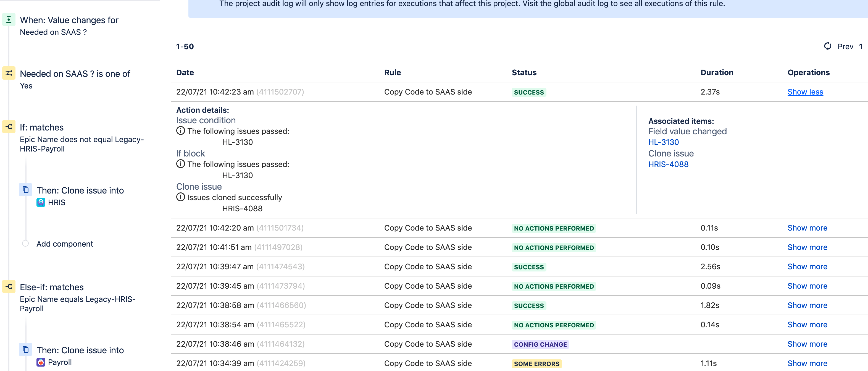
Task: Click the branch icon beside 'If: matches'
Action: click(9, 127)
